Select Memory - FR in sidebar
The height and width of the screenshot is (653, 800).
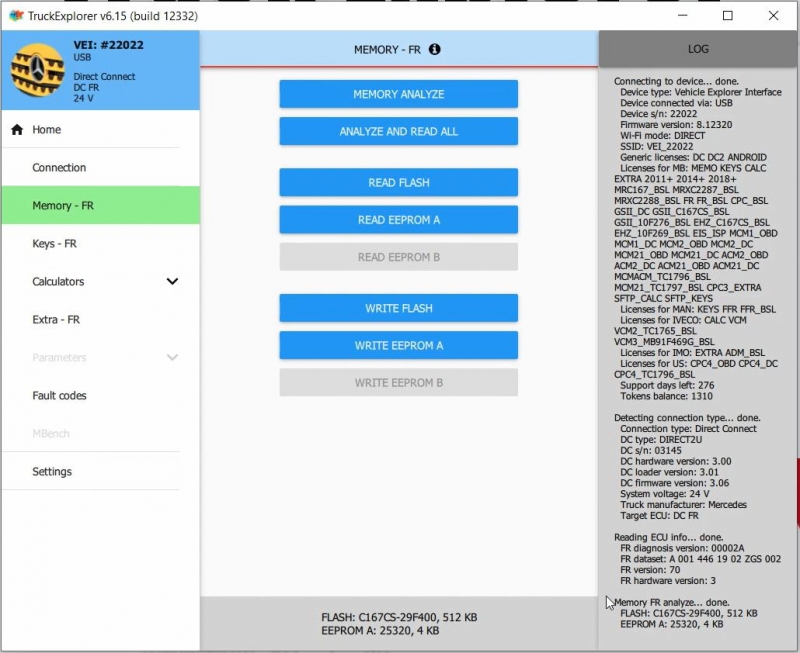[100, 206]
